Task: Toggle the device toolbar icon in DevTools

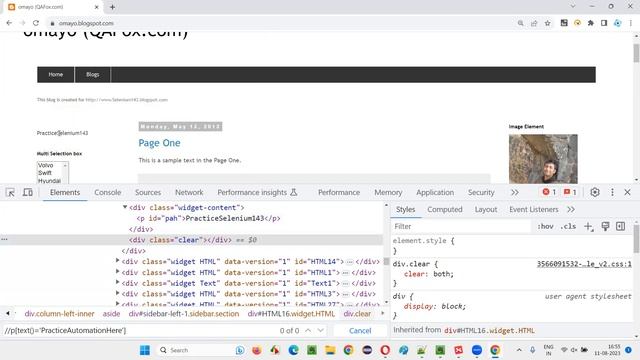Action: (x=27, y=192)
